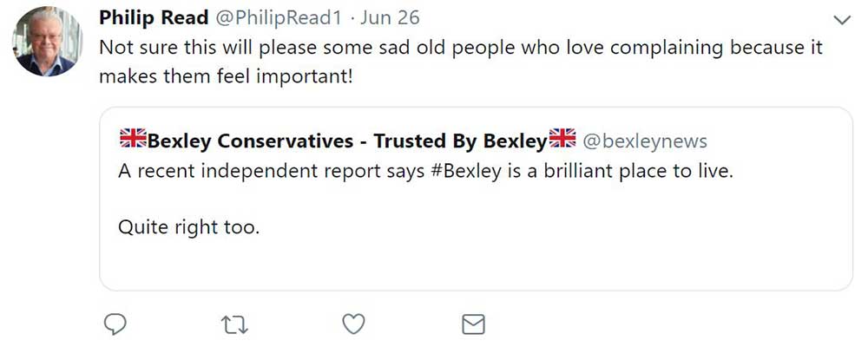The image size is (868, 347).
Task: Open the Bexley Conservatives account name in quoted tweet
Action: (x=347, y=140)
